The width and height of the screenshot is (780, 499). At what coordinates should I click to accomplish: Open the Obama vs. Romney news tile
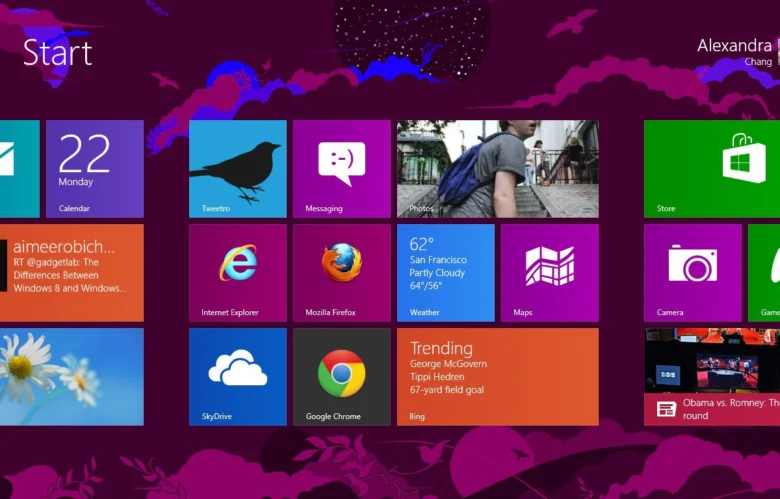point(712,377)
